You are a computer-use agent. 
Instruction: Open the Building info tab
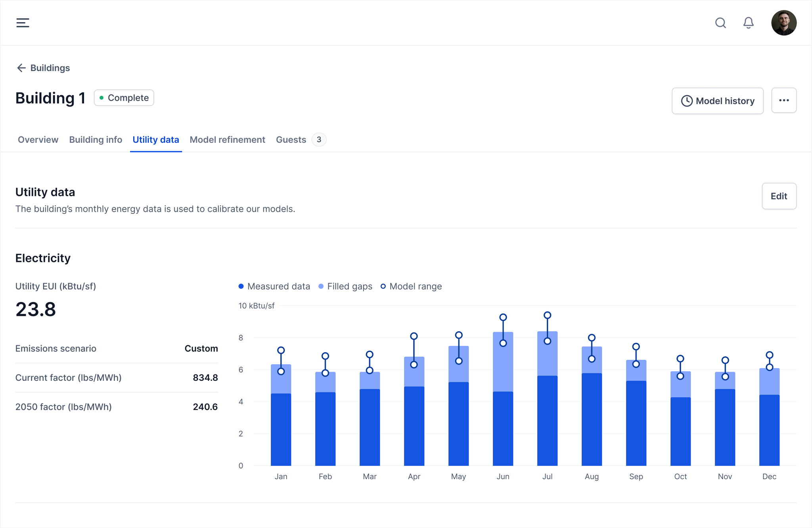pyautogui.click(x=96, y=140)
